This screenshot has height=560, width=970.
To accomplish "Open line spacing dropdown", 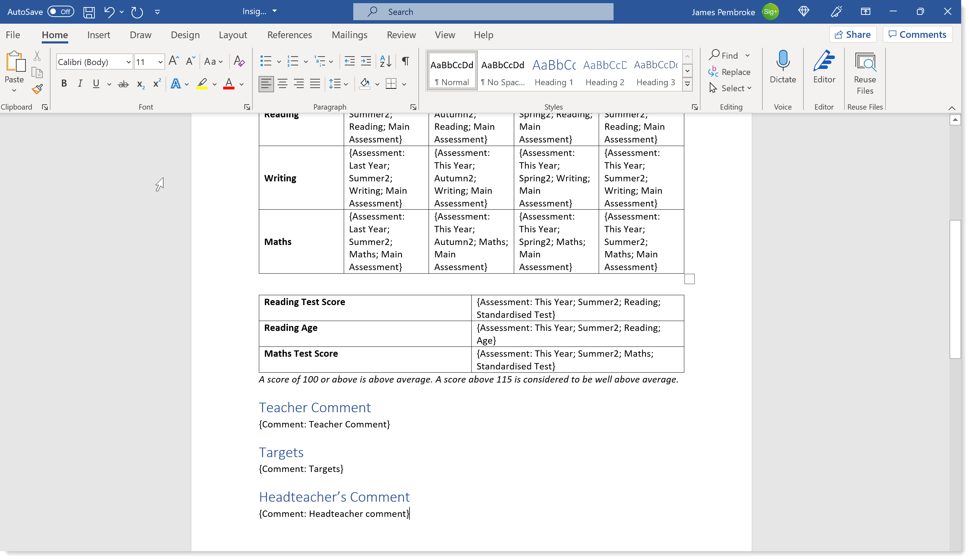I will [x=338, y=84].
